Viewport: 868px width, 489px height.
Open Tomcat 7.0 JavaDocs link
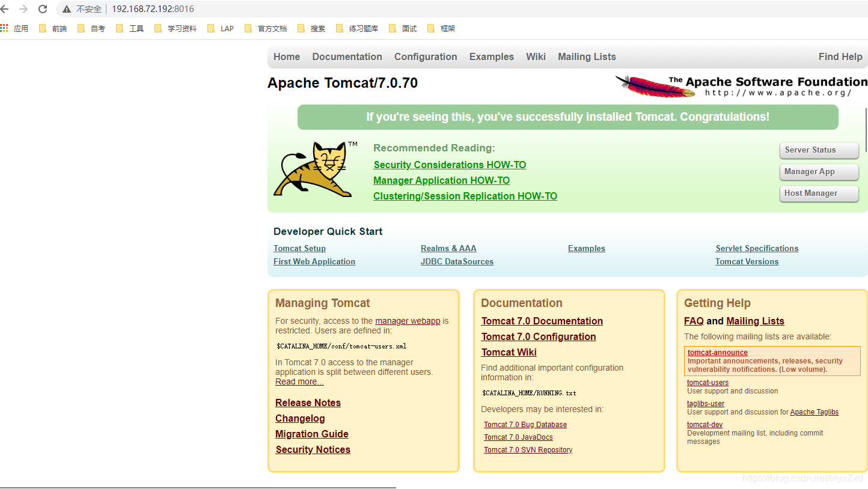518,437
